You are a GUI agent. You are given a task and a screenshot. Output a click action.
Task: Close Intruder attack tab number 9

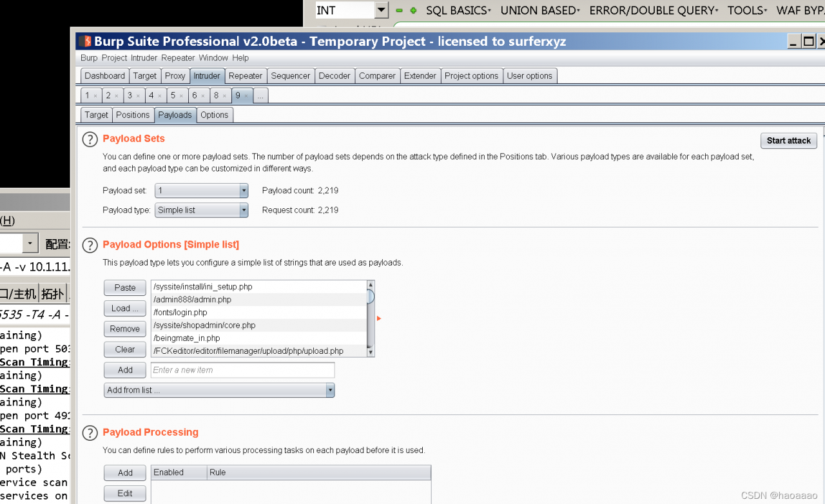click(x=246, y=96)
